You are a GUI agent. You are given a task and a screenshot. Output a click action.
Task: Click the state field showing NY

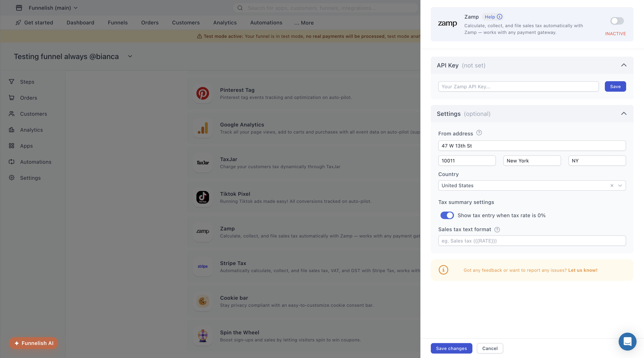click(597, 161)
